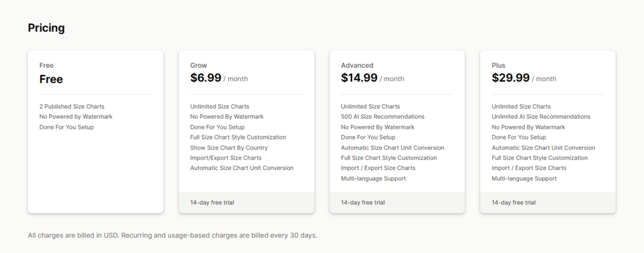The height and width of the screenshot is (253, 644).
Task: Click the Grow plan name
Action: coord(199,65)
